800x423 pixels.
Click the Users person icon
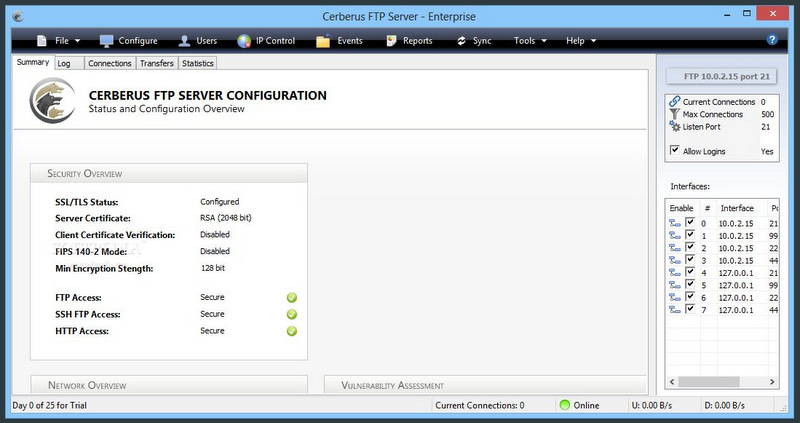[184, 41]
